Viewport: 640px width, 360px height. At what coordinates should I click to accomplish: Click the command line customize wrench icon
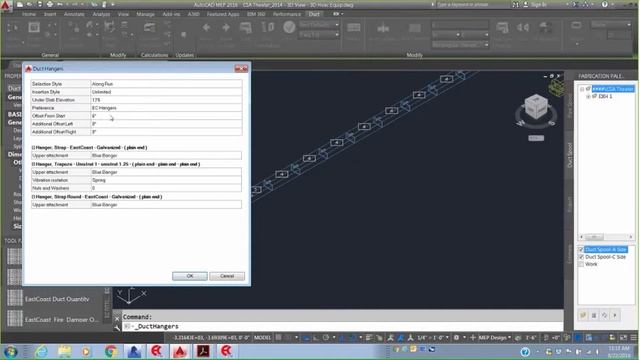(117, 327)
